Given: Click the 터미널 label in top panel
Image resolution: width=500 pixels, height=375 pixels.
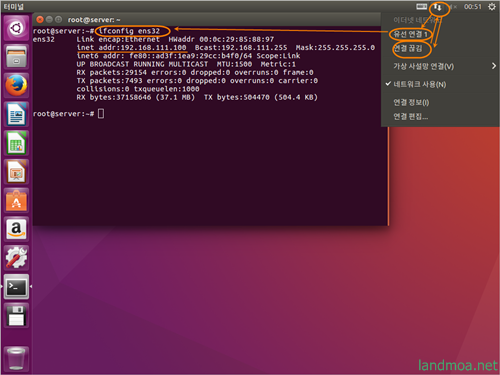Looking at the screenshot, I should (x=13, y=7).
